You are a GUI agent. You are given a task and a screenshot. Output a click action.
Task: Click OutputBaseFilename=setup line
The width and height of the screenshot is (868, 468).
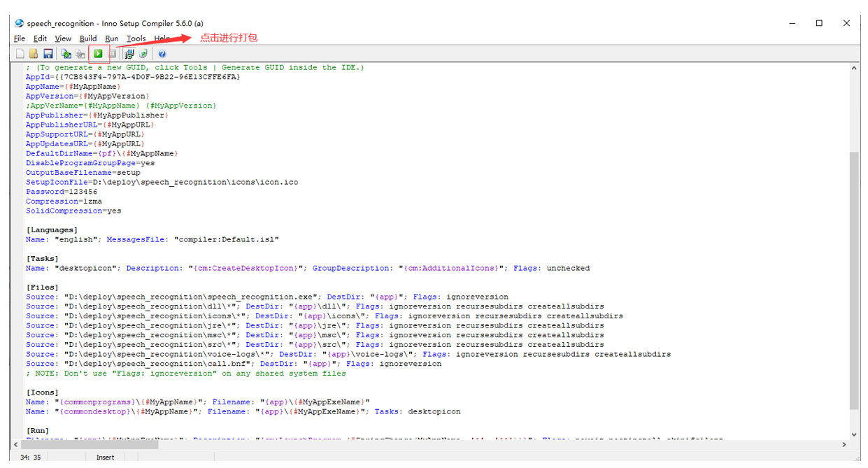click(83, 173)
